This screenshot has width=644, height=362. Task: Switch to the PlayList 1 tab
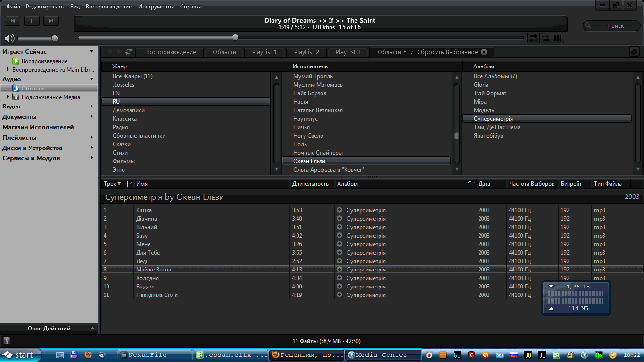click(264, 52)
